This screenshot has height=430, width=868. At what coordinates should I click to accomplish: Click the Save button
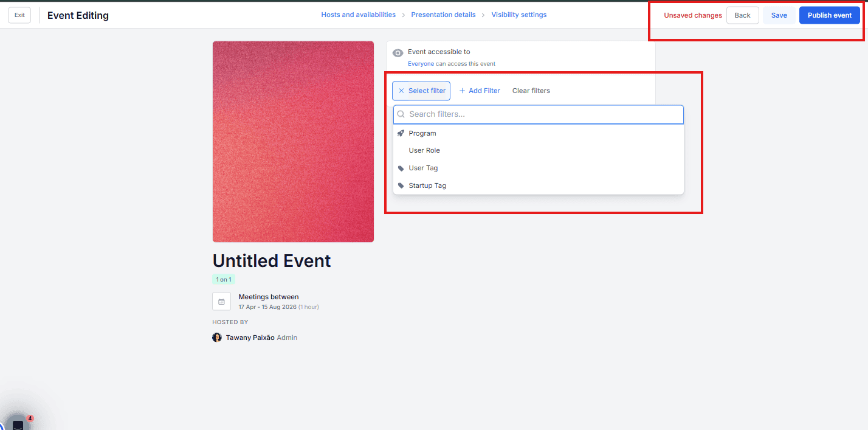tap(779, 15)
